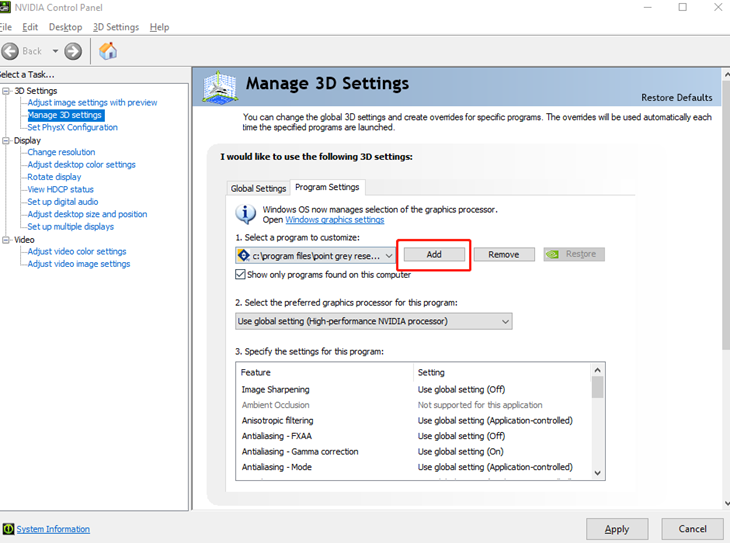Click feature list scrollbar up arrow

coord(598,370)
